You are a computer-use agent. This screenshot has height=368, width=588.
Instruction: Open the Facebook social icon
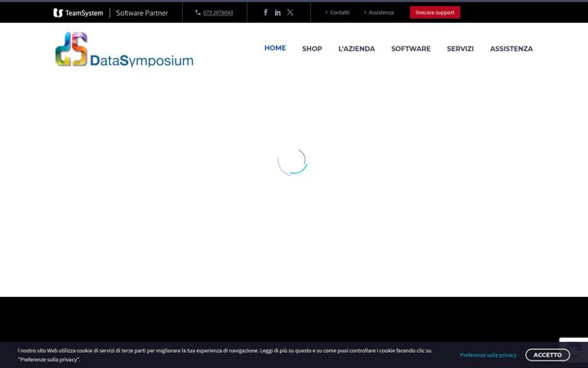pos(265,12)
